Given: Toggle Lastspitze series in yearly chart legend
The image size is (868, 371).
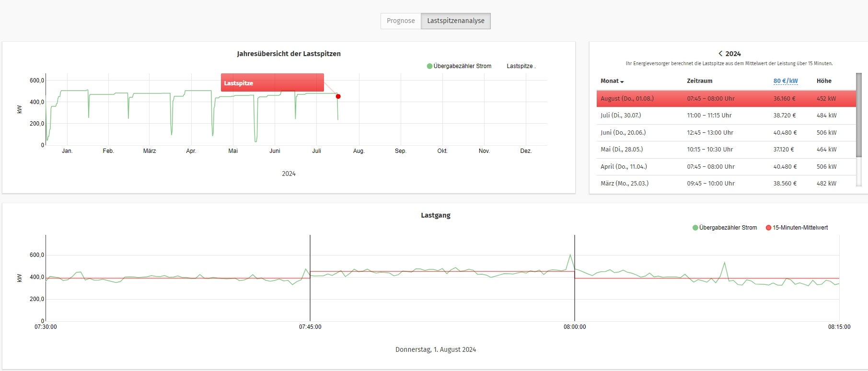Looking at the screenshot, I should point(521,66).
